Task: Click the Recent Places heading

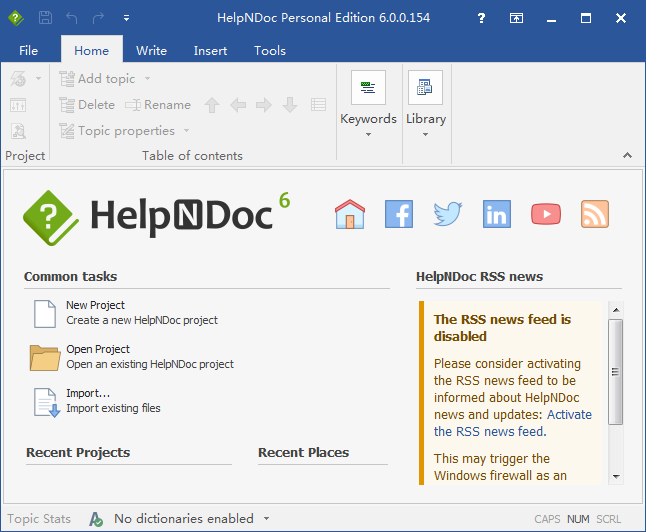Action: [x=304, y=452]
